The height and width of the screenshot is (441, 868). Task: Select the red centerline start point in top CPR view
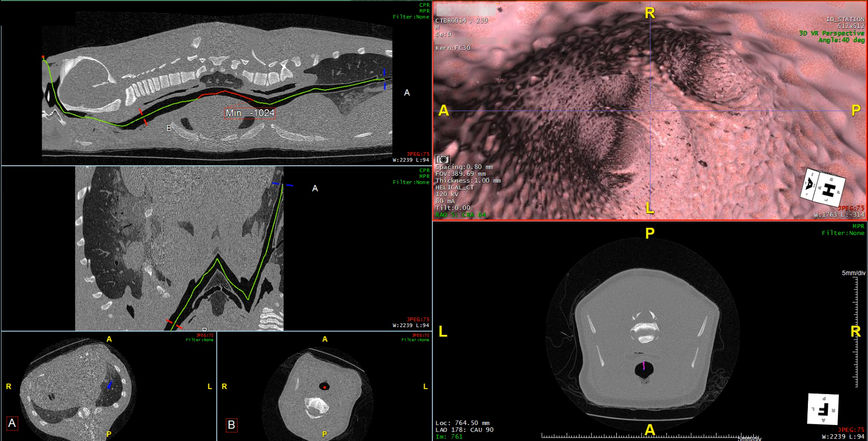pyautogui.click(x=43, y=57)
